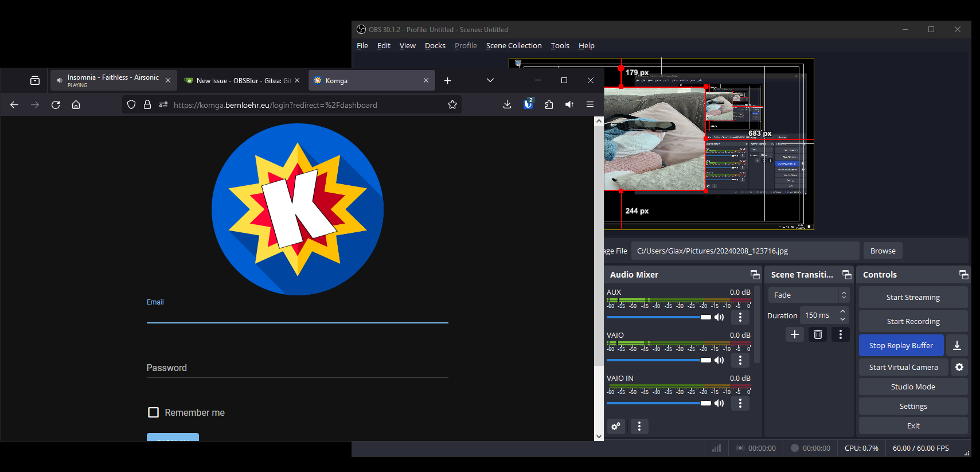Check the Remember me checkbox
Viewport: 980px width, 472px height.
(153, 412)
